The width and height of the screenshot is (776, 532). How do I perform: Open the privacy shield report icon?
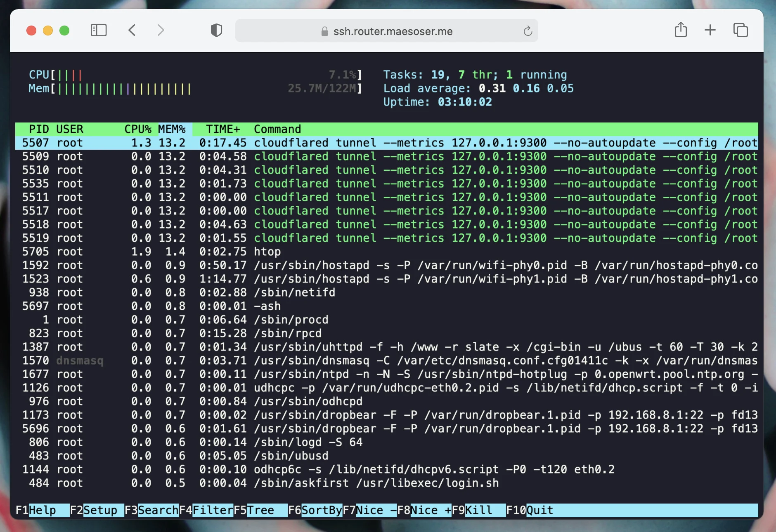(x=216, y=31)
